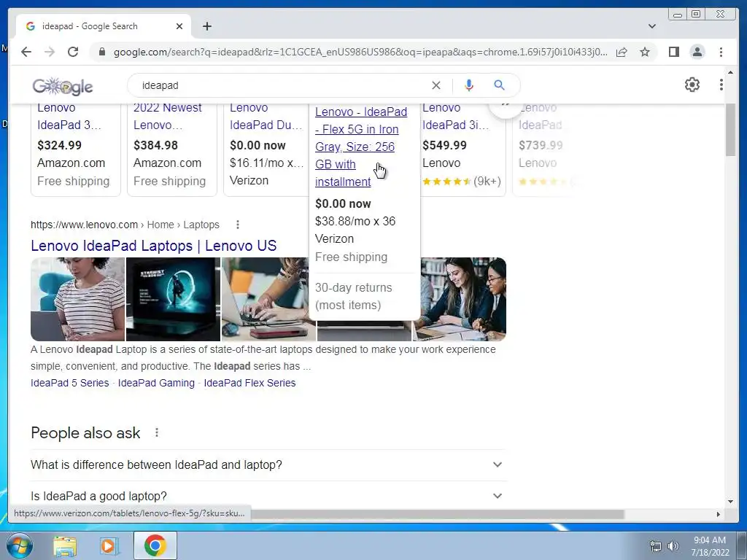Open the woman in striped shirt thumbnail

pos(77,299)
